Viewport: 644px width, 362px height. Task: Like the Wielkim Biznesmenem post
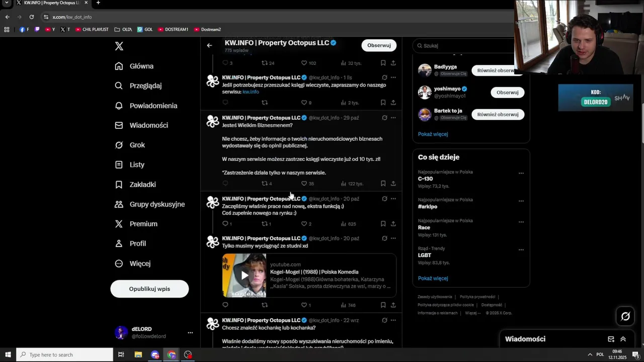click(x=304, y=184)
